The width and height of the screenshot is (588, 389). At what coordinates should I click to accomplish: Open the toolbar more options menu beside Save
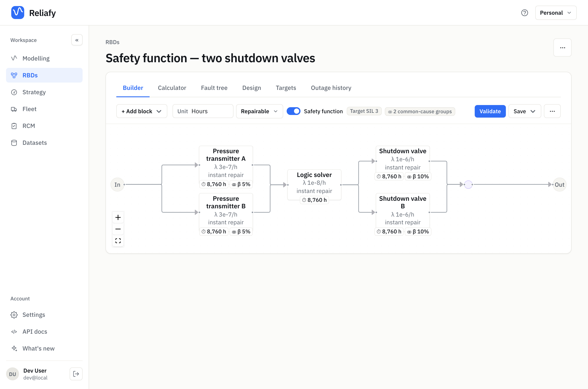click(552, 111)
